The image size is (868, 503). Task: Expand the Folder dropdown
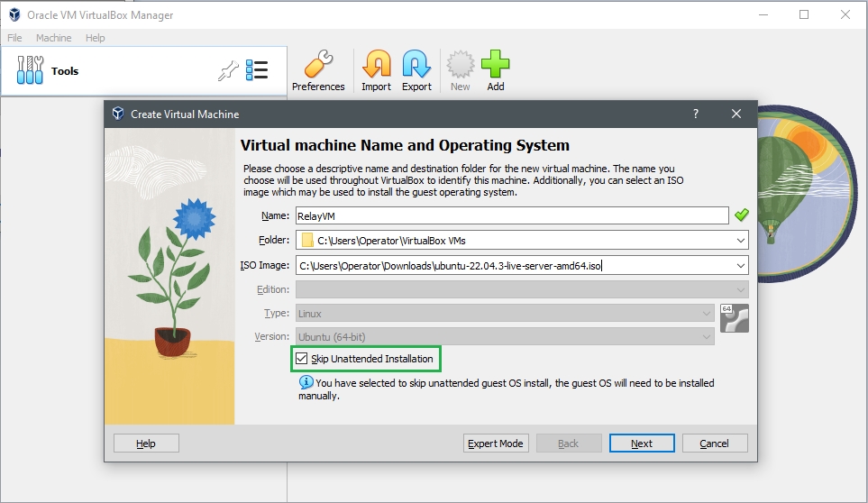740,241
